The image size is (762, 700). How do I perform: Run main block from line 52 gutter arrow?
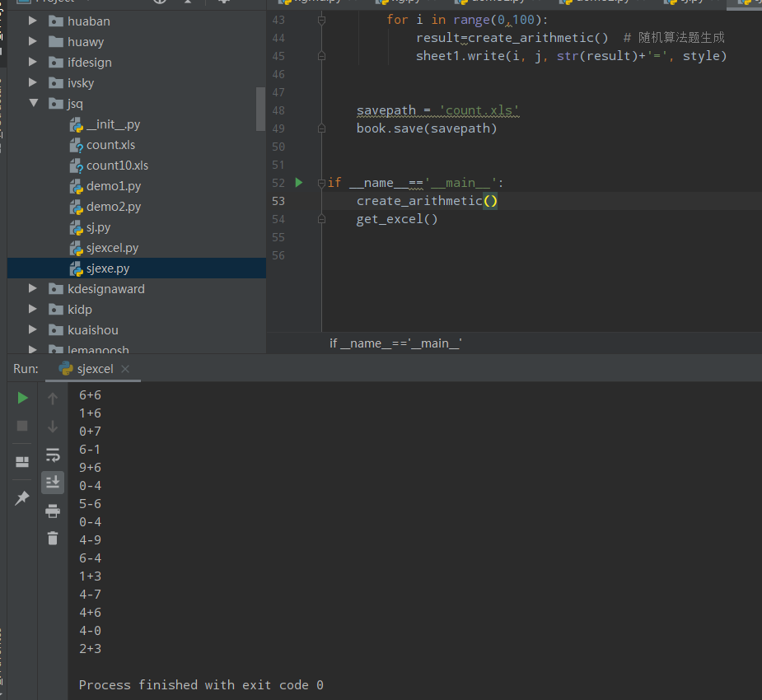299,183
